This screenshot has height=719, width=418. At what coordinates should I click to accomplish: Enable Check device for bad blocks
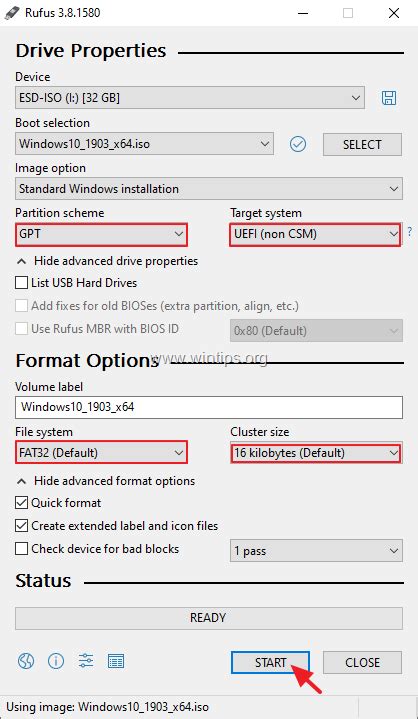point(21,549)
